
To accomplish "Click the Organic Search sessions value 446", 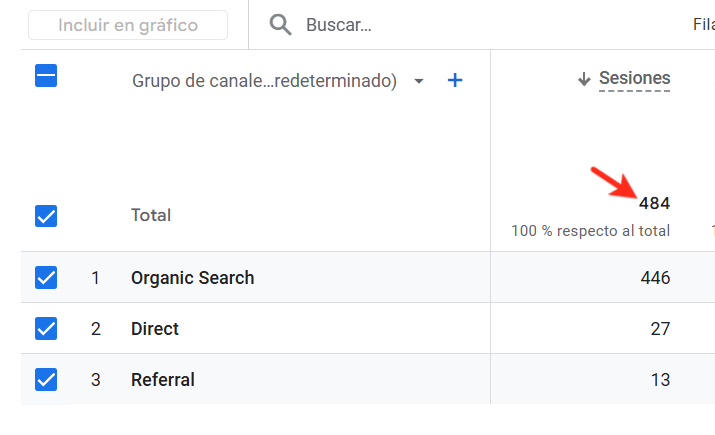I will 655,278.
